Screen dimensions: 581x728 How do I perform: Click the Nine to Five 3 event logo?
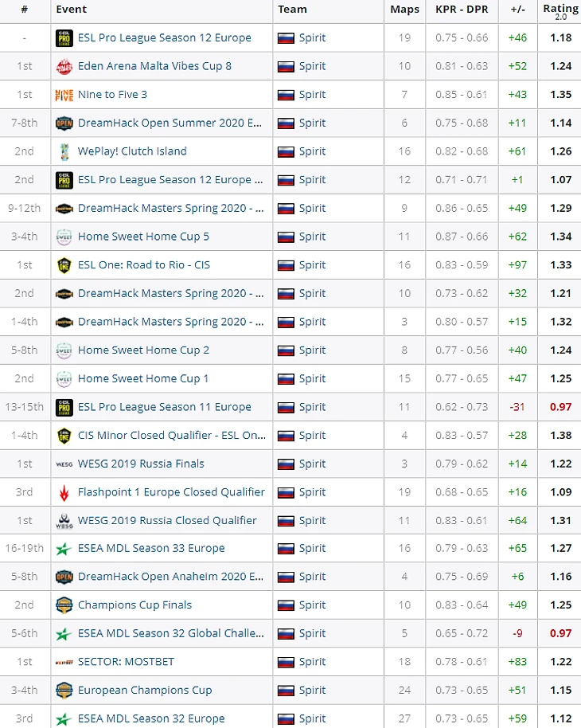[64, 95]
